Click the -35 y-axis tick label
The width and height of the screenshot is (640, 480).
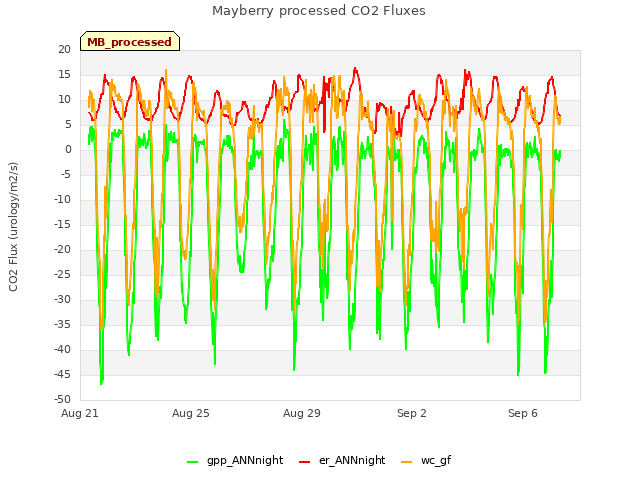pos(63,324)
